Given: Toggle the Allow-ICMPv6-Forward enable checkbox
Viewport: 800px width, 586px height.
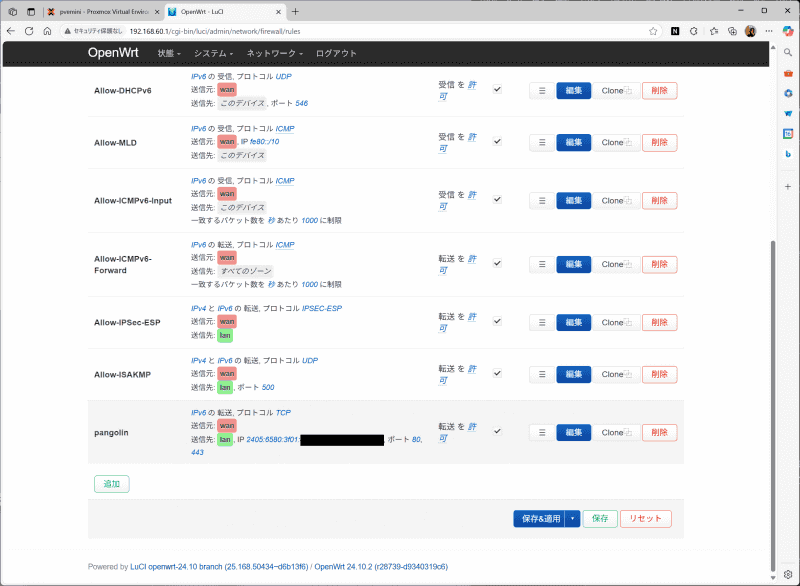Looking at the screenshot, I should click(497, 263).
